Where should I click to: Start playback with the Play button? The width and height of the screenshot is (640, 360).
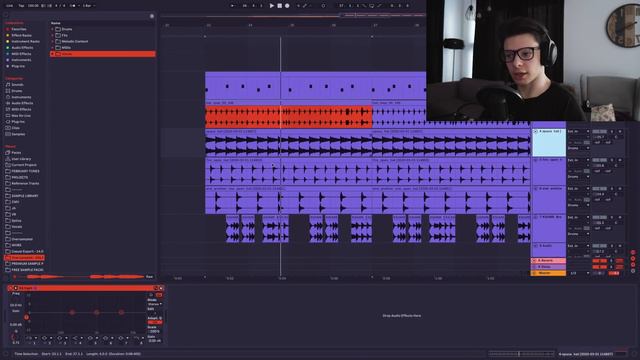[271, 6]
